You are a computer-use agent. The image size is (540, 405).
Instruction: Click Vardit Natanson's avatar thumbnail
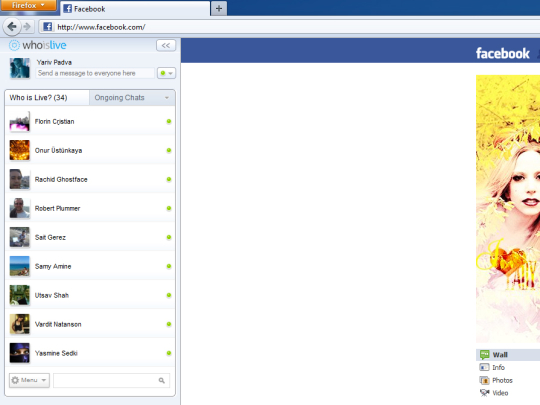point(20,324)
